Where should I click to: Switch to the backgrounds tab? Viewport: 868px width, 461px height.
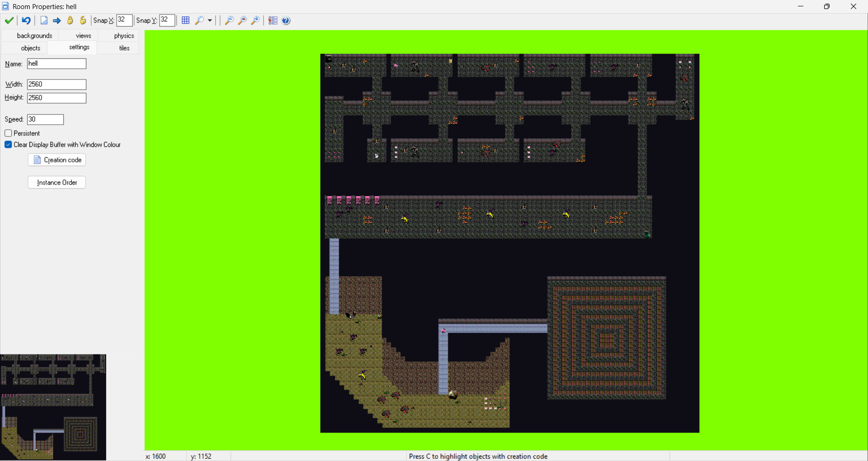click(x=34, y=36)
